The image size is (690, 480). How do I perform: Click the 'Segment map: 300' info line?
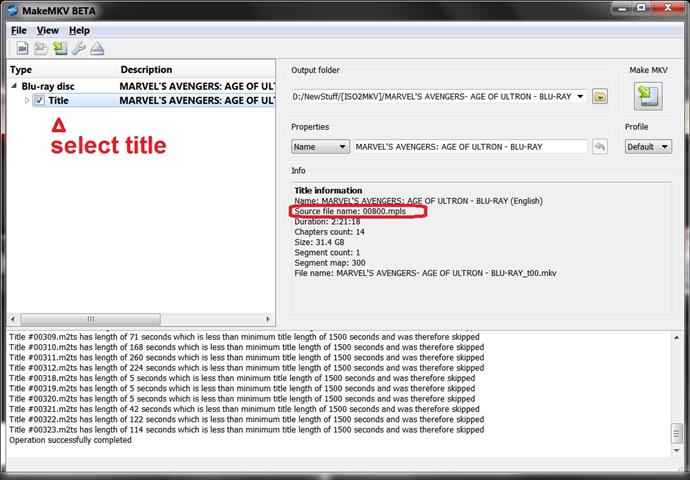(330, 263)
